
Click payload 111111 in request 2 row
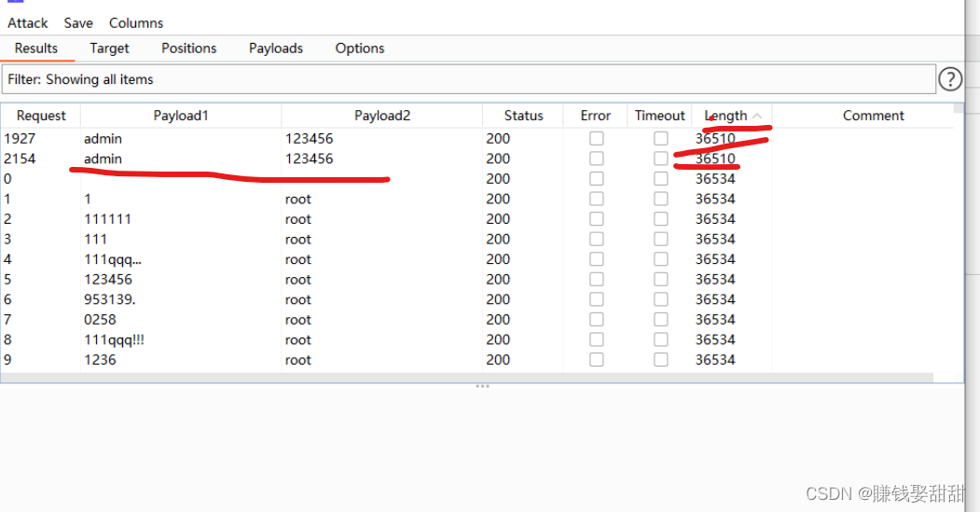tap(107, 219)
